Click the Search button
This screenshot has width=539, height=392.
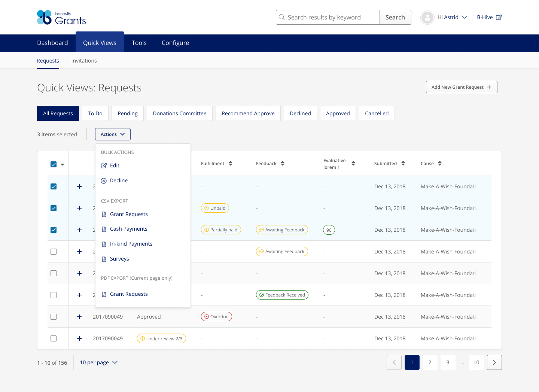point(395,17)
